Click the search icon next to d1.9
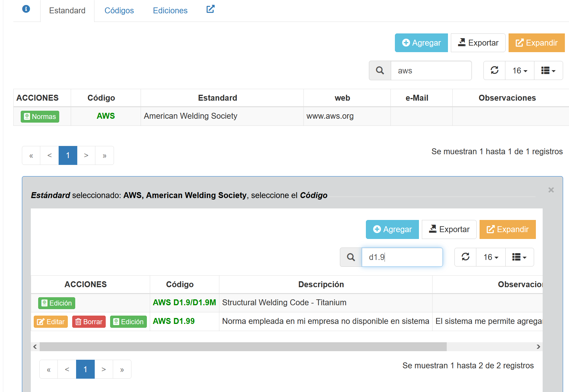This screenshot has height=392, width=569. tap(351, 257)
